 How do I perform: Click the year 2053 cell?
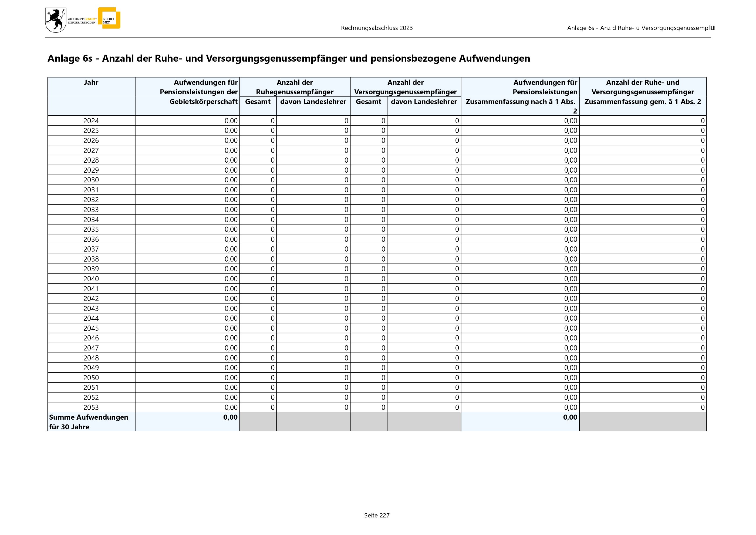click(x=91, y=407)
